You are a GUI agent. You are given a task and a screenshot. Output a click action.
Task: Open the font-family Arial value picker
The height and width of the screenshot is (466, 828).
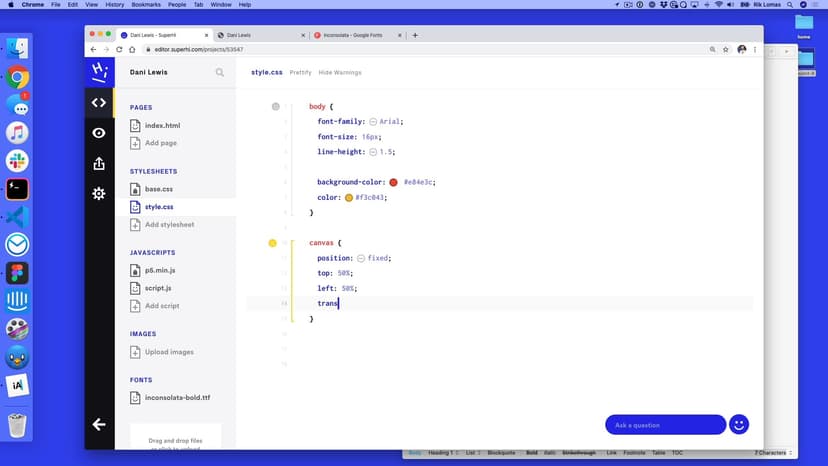[x=373, y=121]
